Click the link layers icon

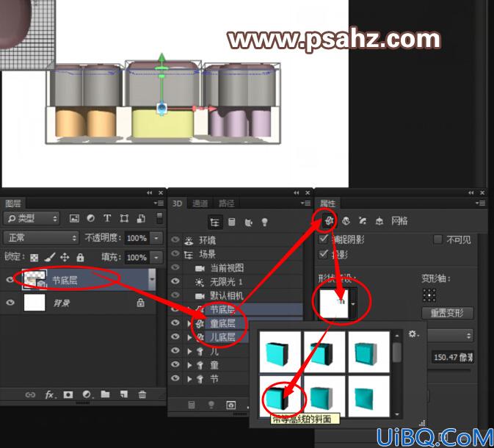[30, 394]
